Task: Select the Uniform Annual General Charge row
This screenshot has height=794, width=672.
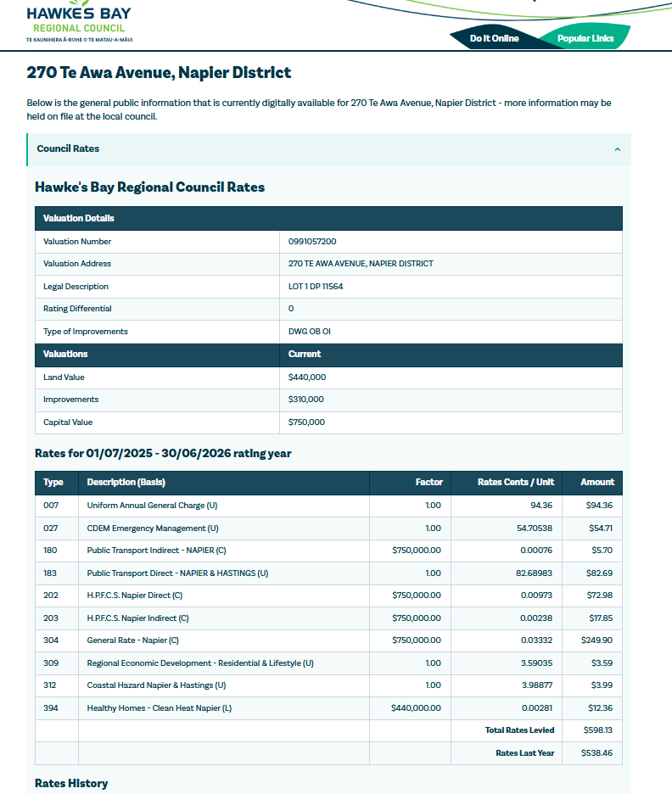Action: click(152, 506)
